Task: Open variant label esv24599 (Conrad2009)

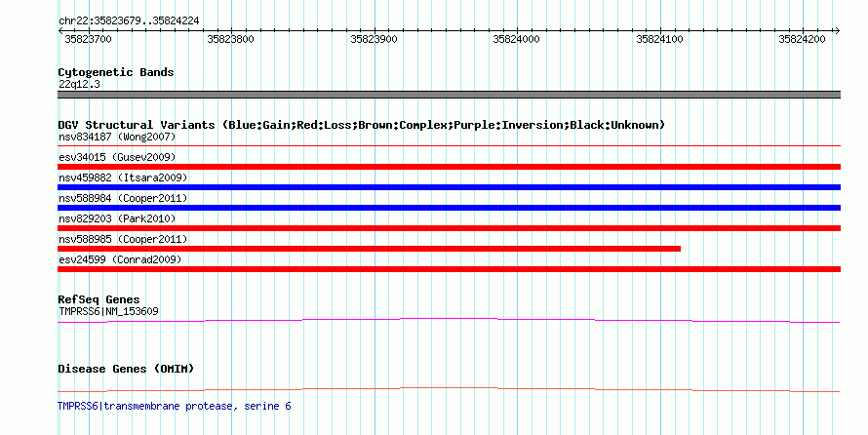Action: [120, 259]
